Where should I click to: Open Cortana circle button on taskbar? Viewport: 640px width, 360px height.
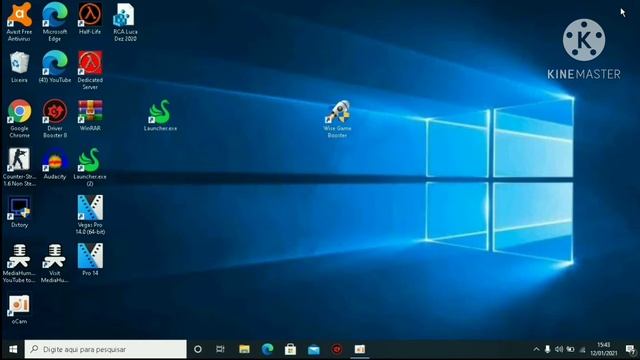click(198, 349)
